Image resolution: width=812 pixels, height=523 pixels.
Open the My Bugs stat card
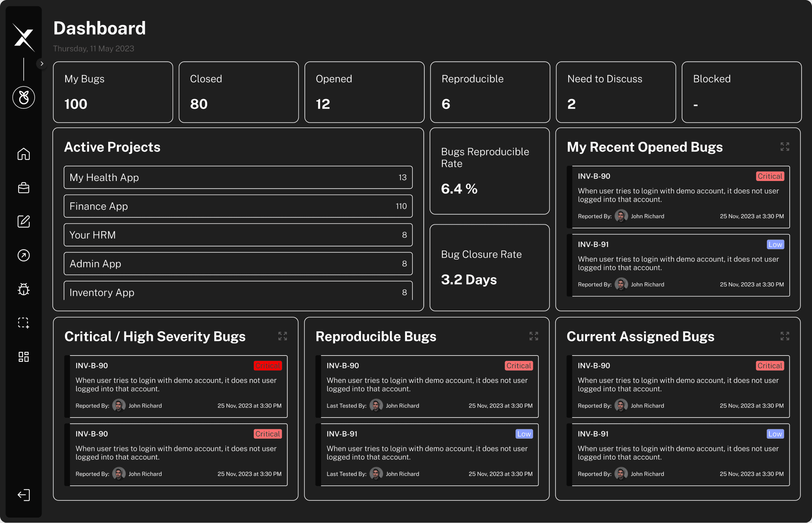point(113,92)
